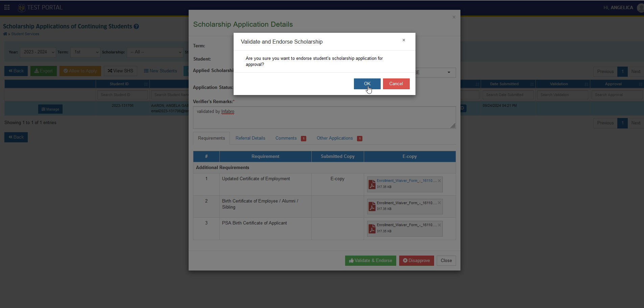The width and height of the screenshot is (644, 308).
Task: Open the help icon beside page title
Action: click(136, 26)
